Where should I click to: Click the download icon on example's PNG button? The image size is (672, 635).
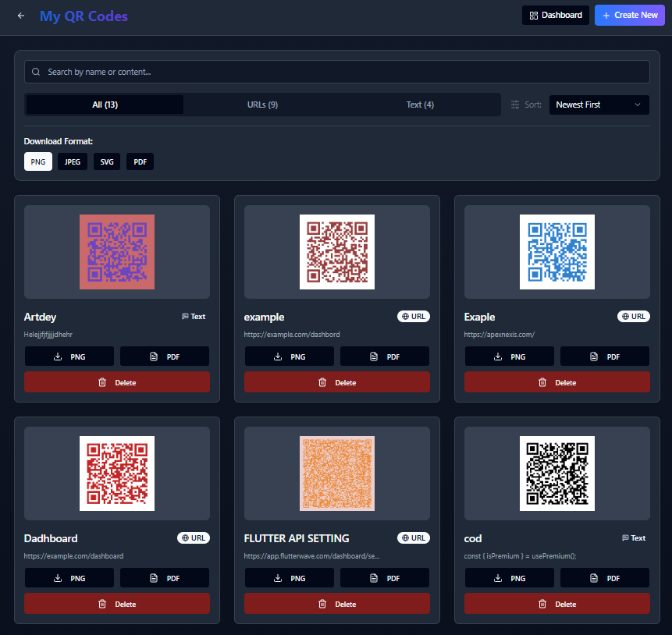click(x=277, y=357)
